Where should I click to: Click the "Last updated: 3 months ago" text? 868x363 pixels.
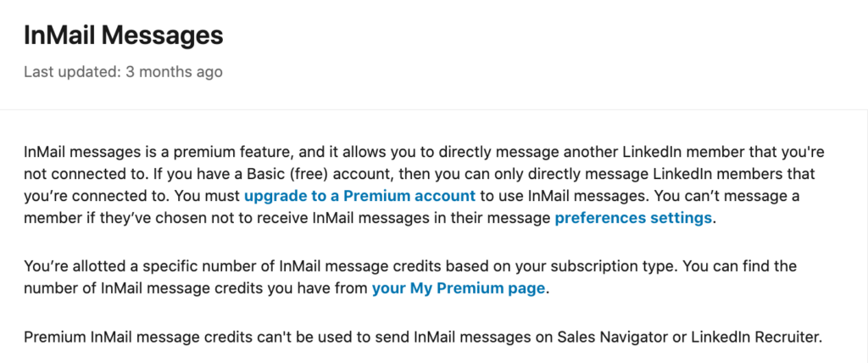pos(124,72)
